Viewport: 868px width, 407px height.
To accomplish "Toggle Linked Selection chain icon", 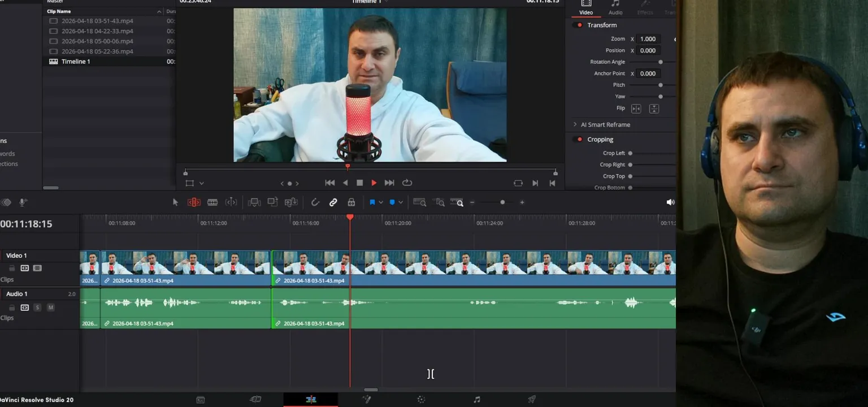I will click(333, 202).
